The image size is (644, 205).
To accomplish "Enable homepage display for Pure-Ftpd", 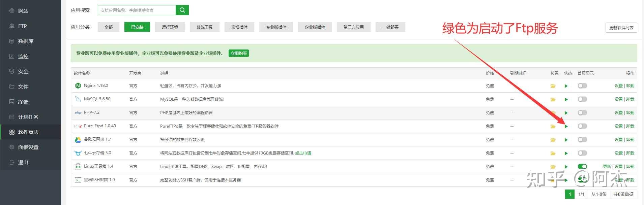I will point(582,126).
